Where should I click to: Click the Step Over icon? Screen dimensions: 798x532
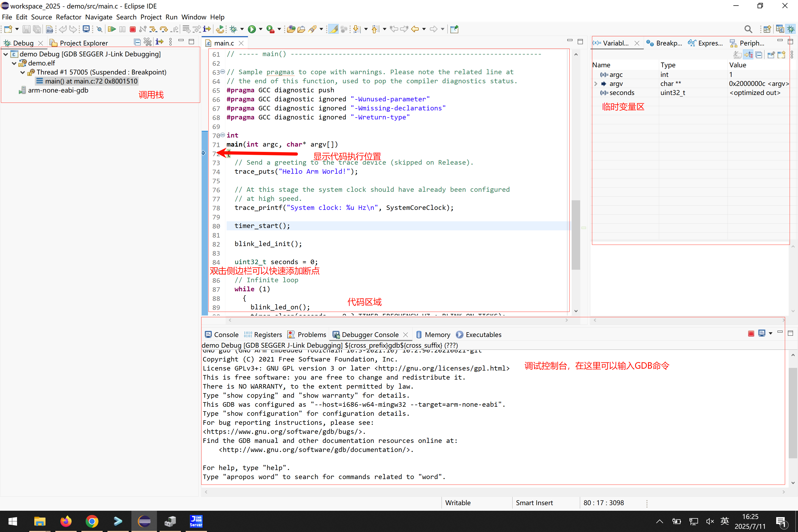pos(164,29)
